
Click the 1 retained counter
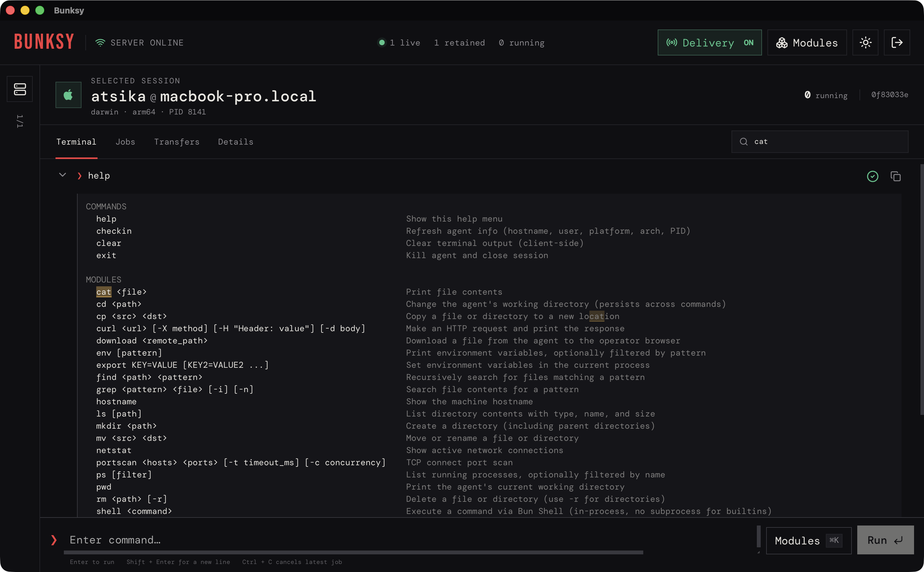coord(459,43)
